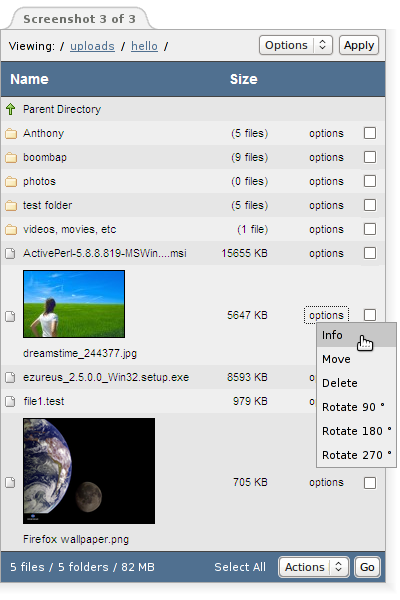Switch to the Screenshot 3 of 3 tab
Screen dimensions: 400x600
click(x=79, y=19)
